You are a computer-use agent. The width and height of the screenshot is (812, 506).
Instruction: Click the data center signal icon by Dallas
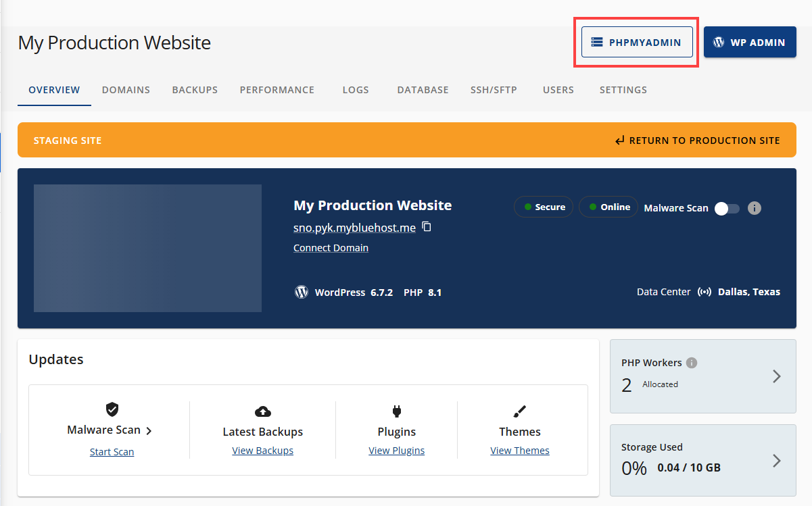click(x=704, y=293)
